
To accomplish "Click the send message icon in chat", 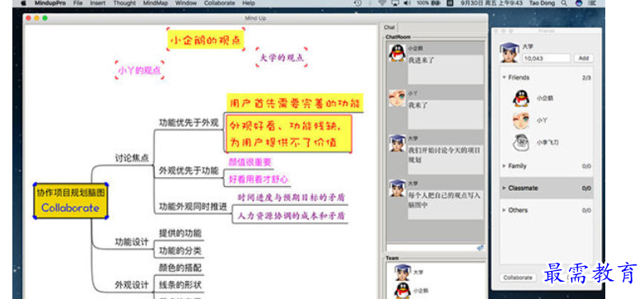I will click(x=480, y=248).
